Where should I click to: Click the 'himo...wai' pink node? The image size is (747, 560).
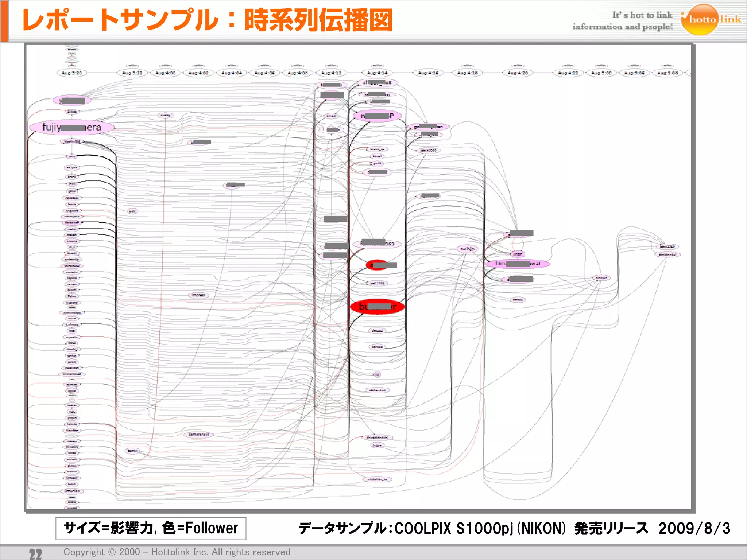(x=517, y=264)
